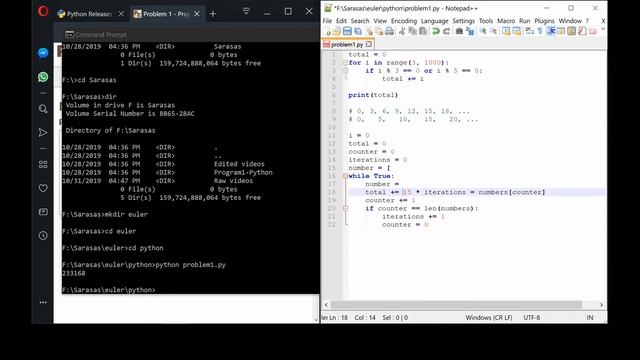Click the Copy toolbar icon in Notepad++

pyautogui.click(x=413, y=31)
